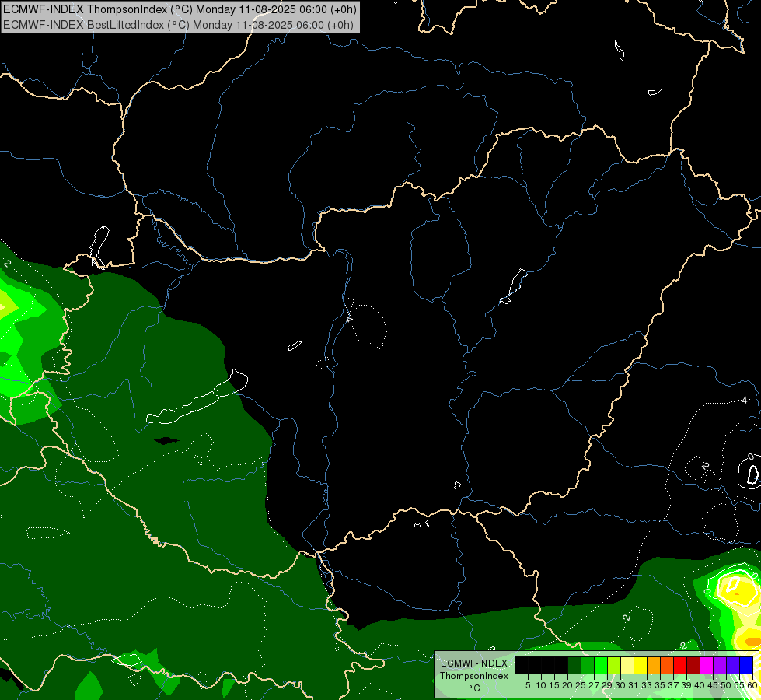Pick the yellow-green 29–30 legend swatch
Image resolution: width=761 pixels, height=700 pixels.
coord(614,665)
